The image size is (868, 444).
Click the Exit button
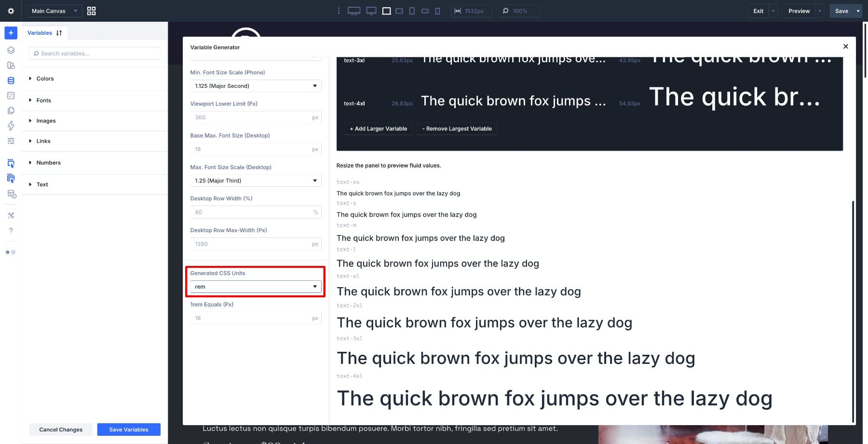(758, 11)
